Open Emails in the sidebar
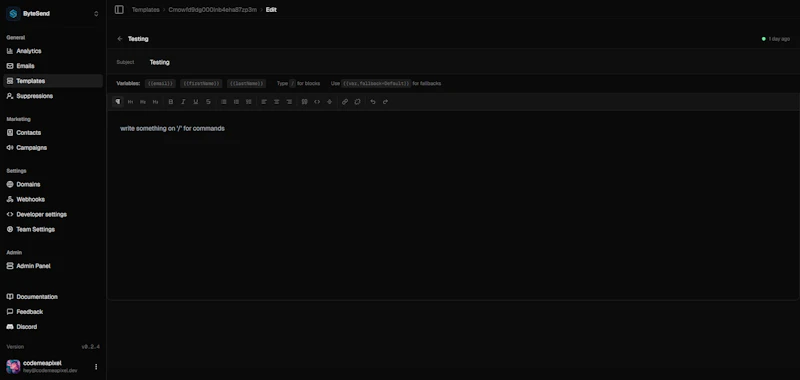 tap(53, 66)
